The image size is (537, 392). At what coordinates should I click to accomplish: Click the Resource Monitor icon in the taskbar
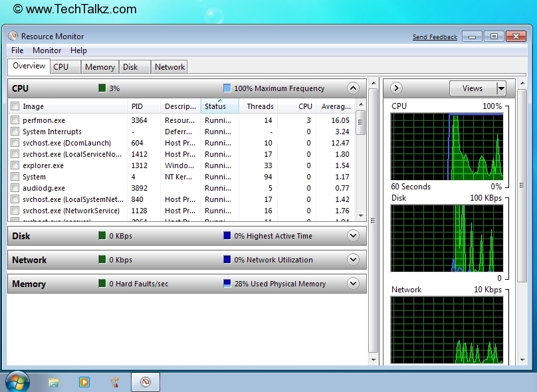145,382
